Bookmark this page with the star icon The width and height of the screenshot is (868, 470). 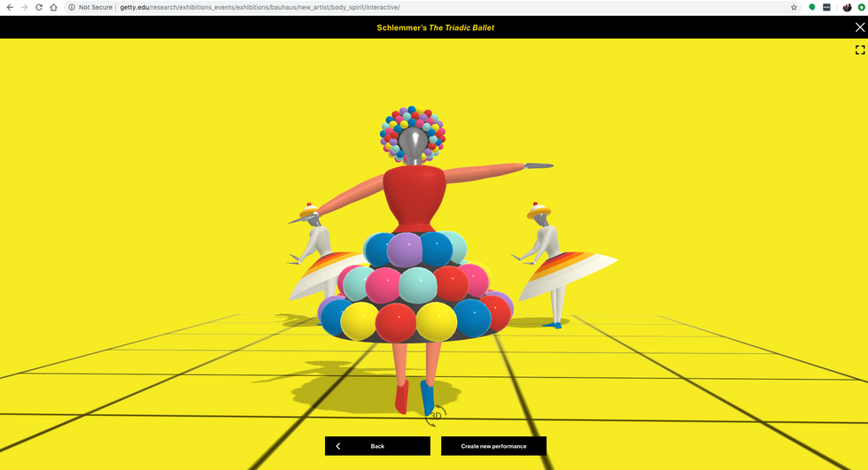tap(794, 7)
